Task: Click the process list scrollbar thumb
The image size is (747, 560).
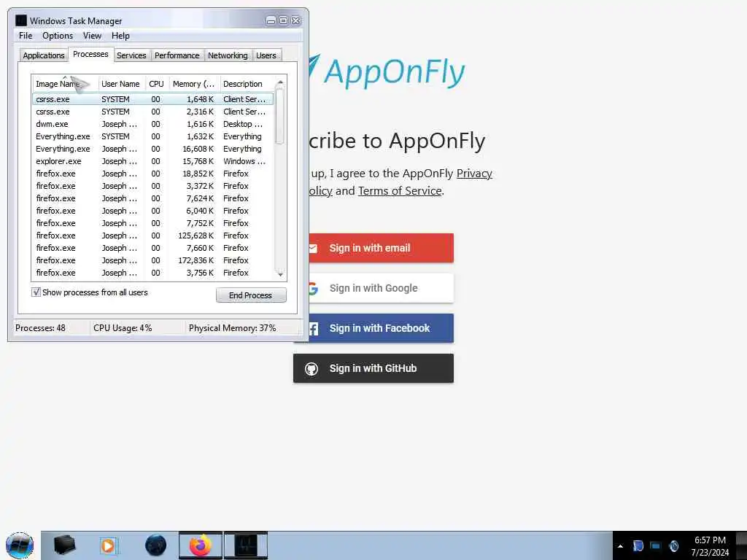Action: point(280,116)
